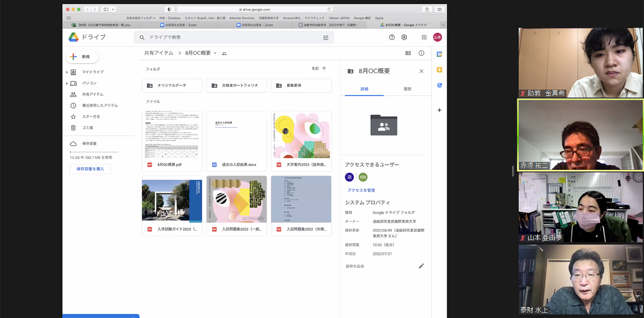Click the Safari privacy shield icon

169,9
